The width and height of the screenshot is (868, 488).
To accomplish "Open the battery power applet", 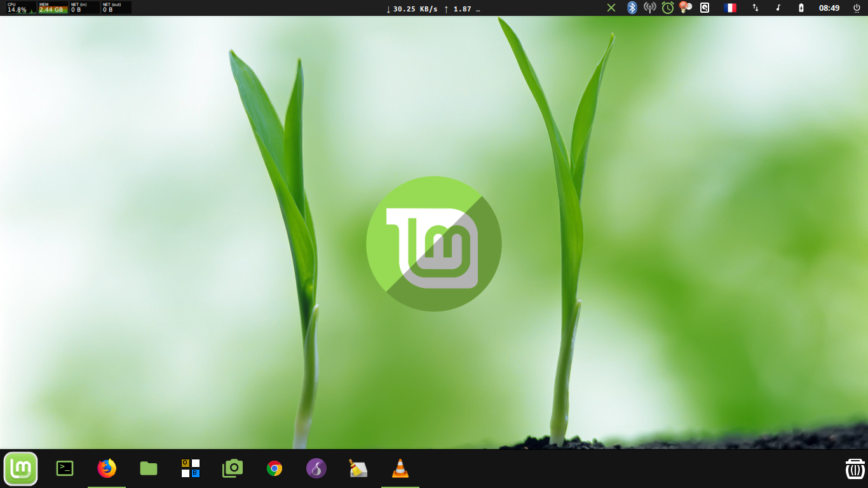I will point(801,8).
